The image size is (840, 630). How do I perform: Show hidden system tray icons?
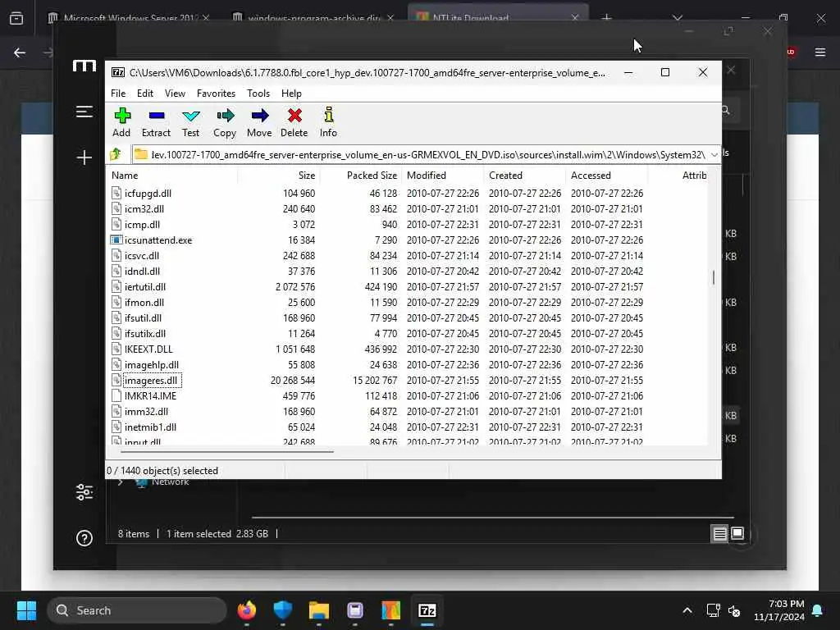[687, 610]
